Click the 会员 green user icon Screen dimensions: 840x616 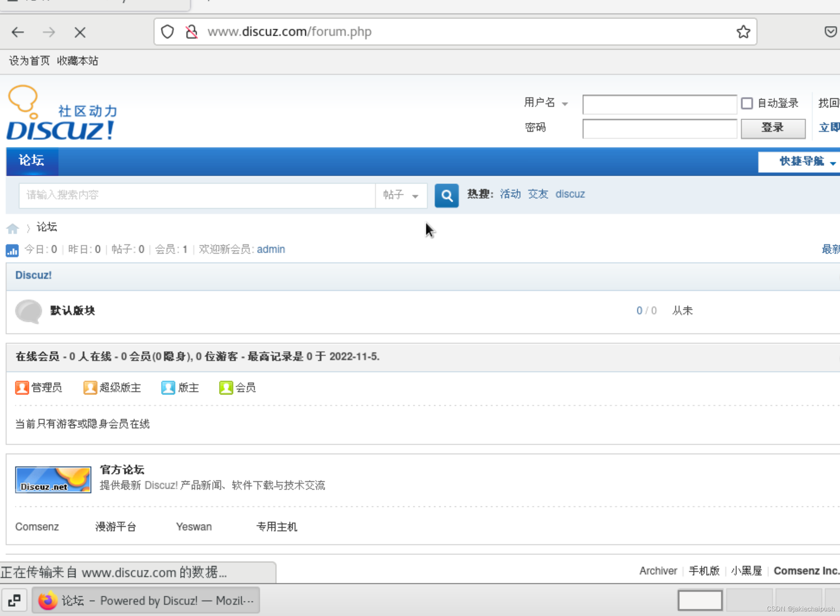(x=226, y=387)
